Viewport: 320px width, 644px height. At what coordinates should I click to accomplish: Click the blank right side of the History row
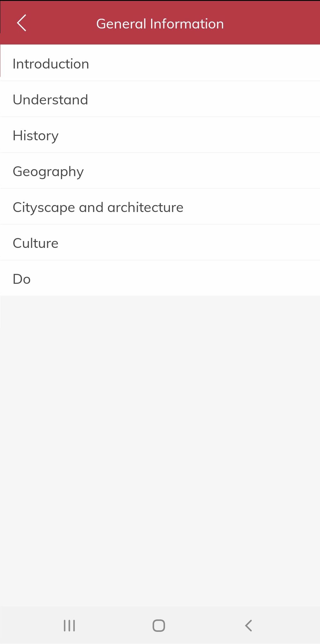point(240,135)
